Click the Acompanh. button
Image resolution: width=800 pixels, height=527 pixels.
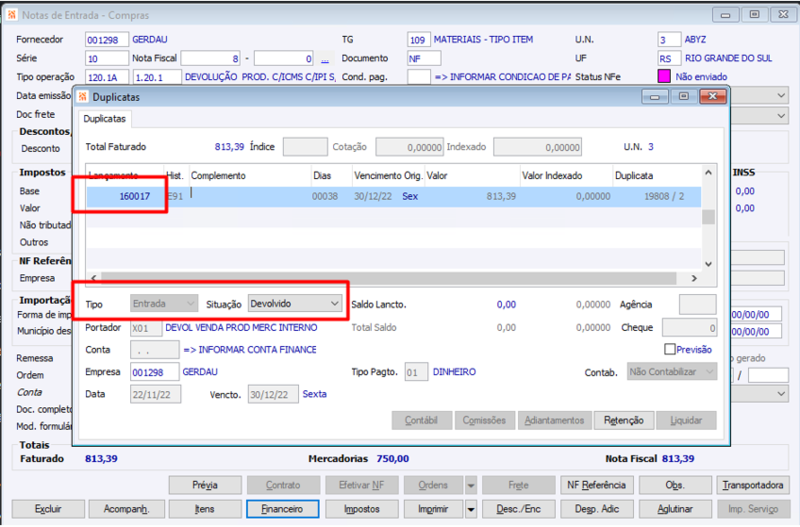[x=127, y=509]
